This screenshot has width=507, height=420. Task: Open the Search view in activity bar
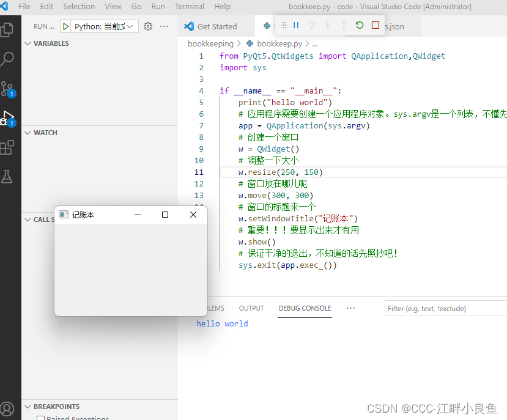coord(7,59)
